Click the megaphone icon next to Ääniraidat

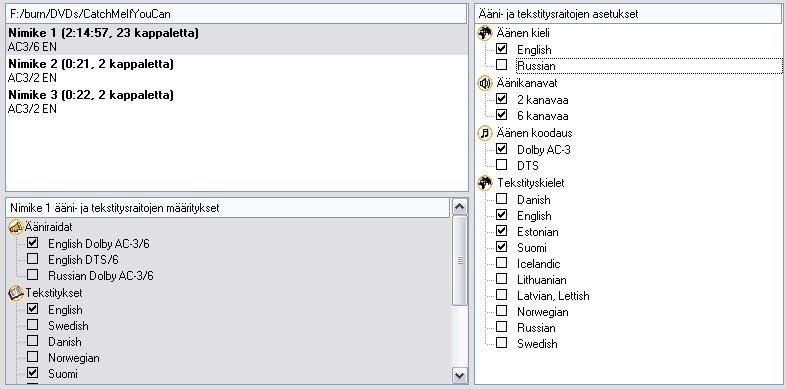point(16,228)
